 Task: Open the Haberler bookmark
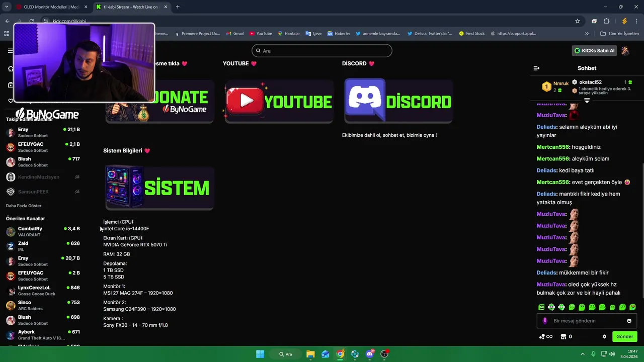tap(339, 34)
